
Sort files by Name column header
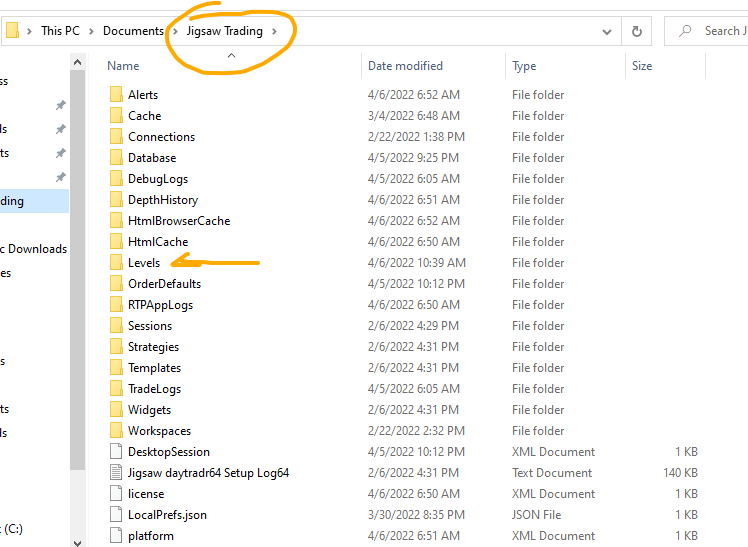123,66
